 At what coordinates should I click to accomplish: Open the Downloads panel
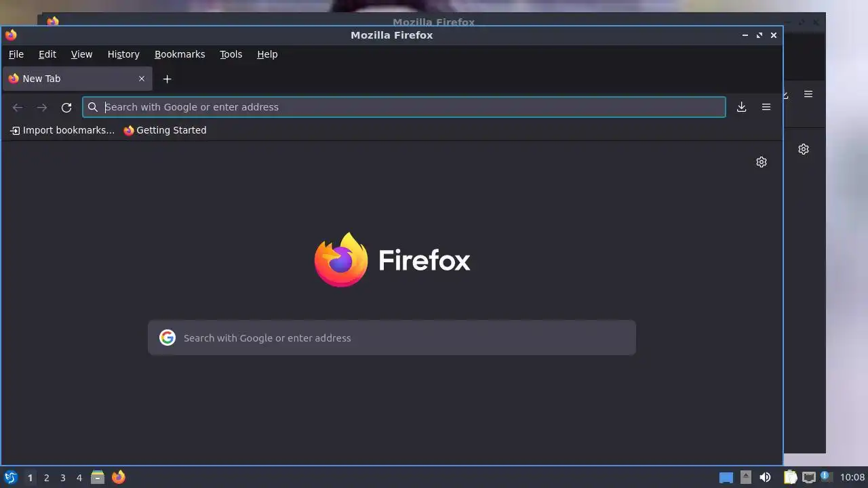[742, 107]
